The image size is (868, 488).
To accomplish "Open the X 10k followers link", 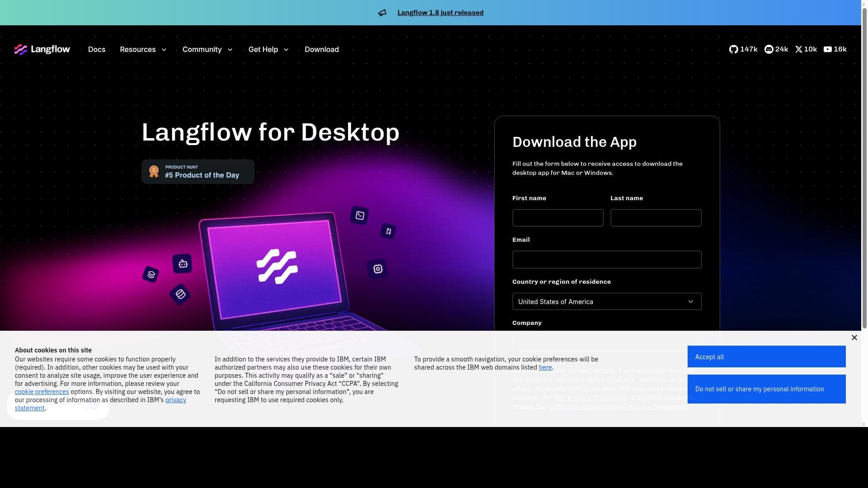I will click(806, 49).
